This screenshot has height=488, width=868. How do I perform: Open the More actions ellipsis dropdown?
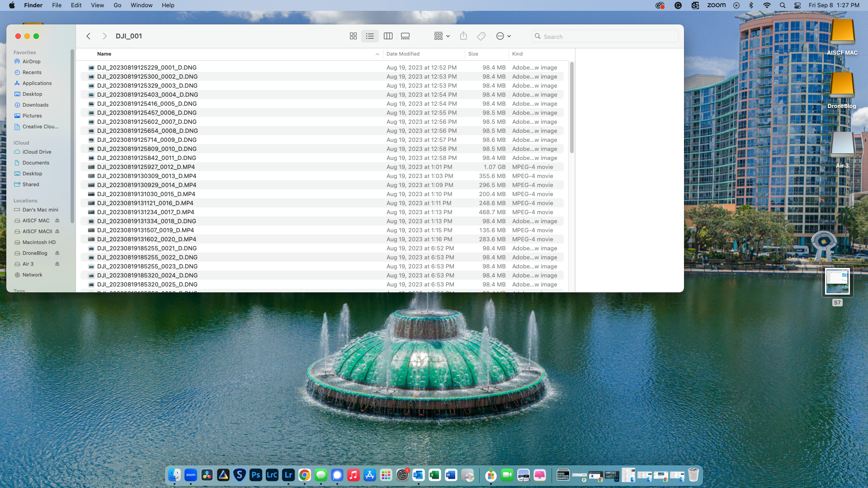click(503, 36)
